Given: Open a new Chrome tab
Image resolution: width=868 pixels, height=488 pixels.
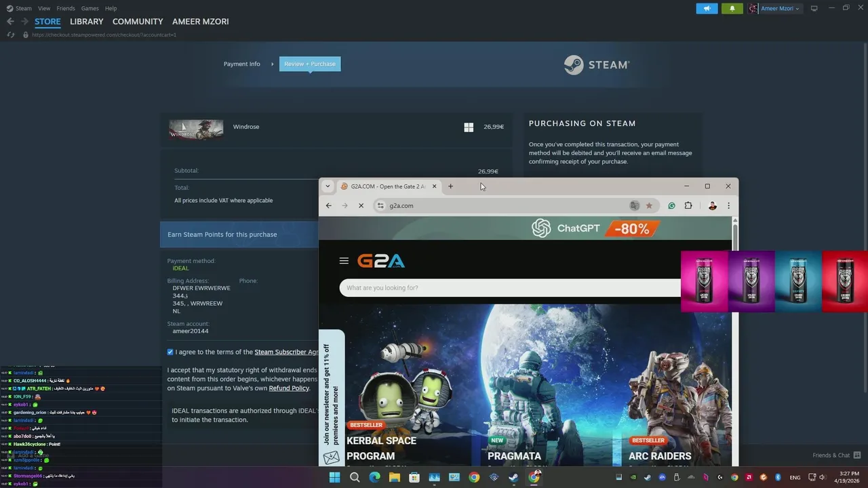Looking at the screenshot, I should tap(450, 186).
